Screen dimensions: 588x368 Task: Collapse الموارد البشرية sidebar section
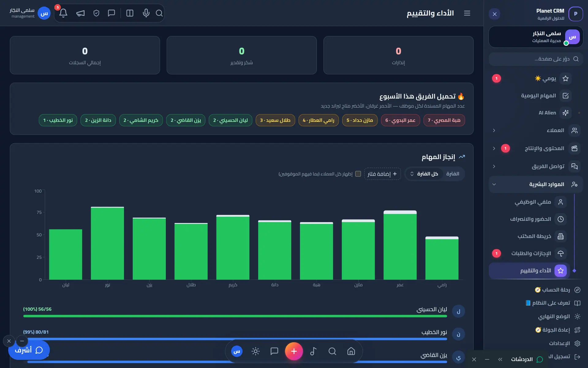tap(536, 184)
